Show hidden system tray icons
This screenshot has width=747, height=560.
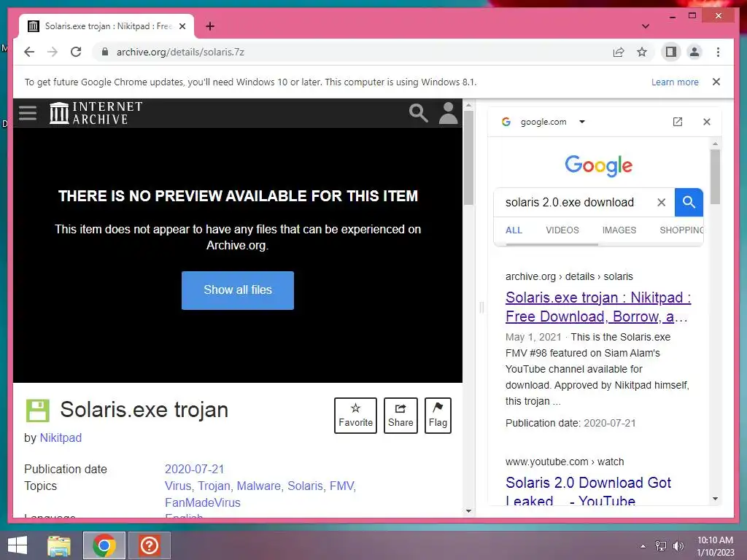coord(643,546)
